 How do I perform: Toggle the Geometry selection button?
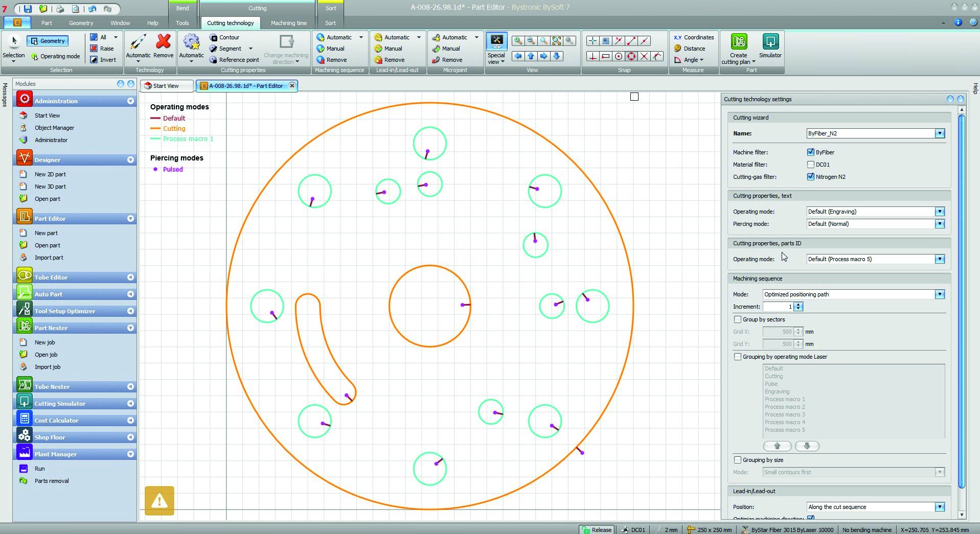tap(47, 41)
